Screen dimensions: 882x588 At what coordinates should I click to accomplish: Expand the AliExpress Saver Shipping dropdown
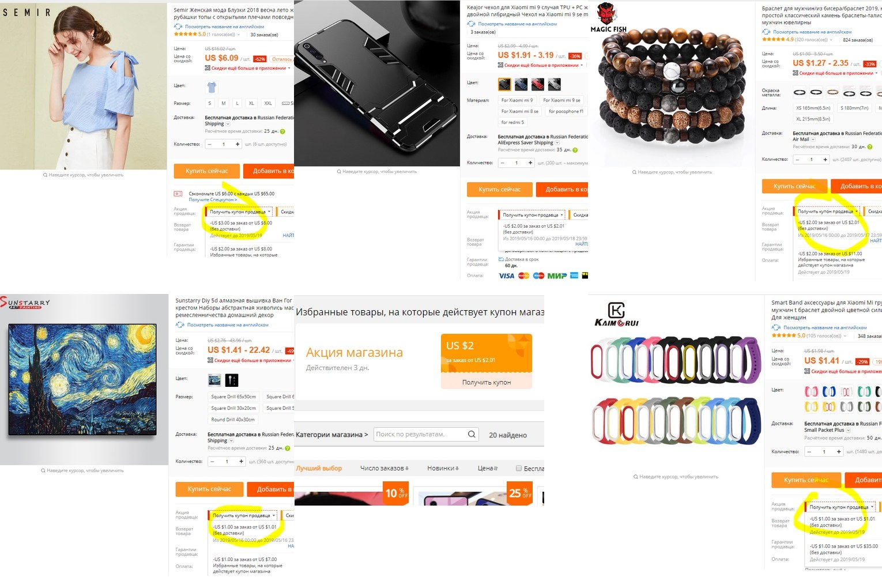557,142
